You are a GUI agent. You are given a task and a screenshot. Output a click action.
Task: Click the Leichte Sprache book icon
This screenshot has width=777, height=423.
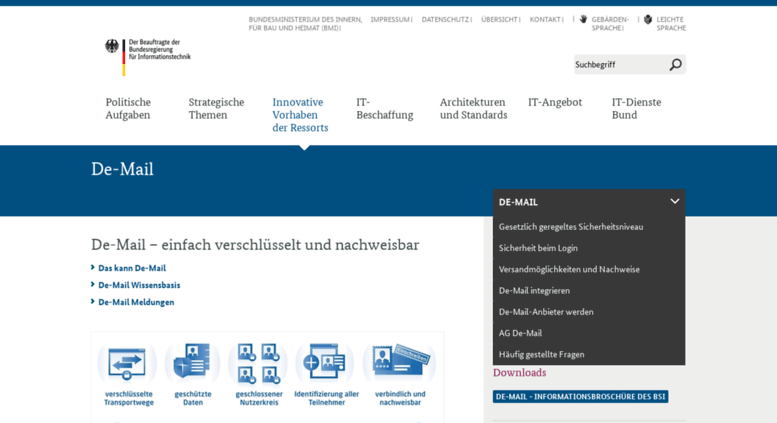[x=648, y=19]
